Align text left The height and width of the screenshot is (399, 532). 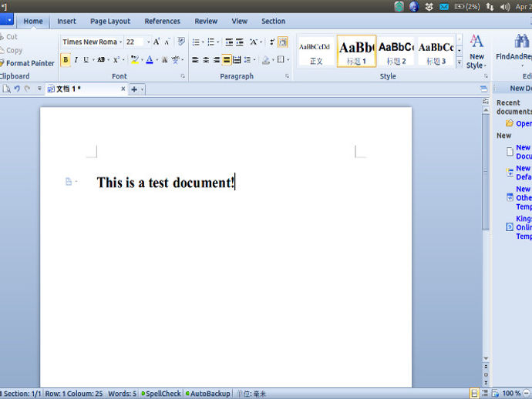click(x=195, y=60)
